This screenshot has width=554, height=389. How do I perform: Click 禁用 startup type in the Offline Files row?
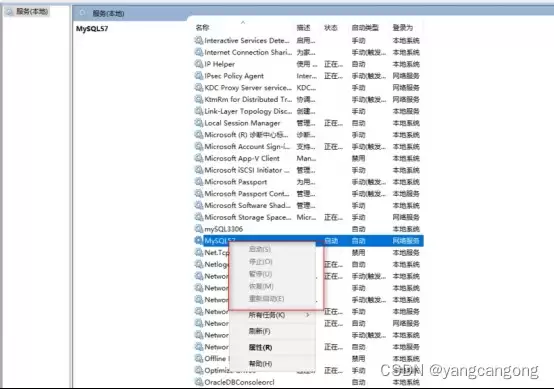(358, 359)
